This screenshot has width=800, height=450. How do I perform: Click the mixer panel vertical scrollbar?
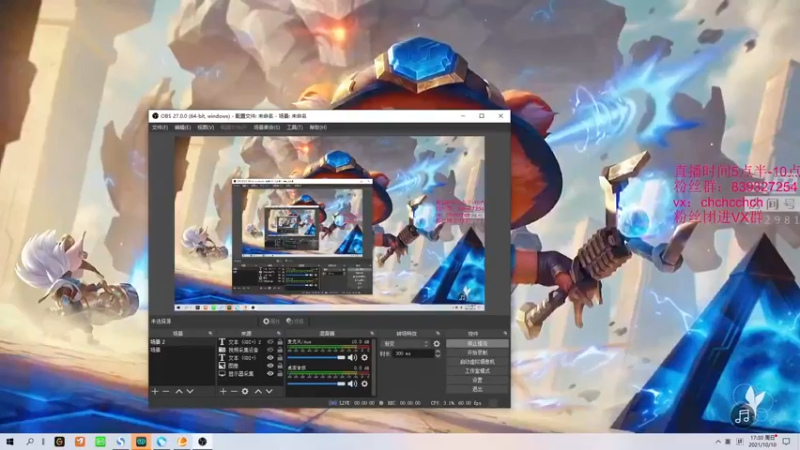[374, 367]
